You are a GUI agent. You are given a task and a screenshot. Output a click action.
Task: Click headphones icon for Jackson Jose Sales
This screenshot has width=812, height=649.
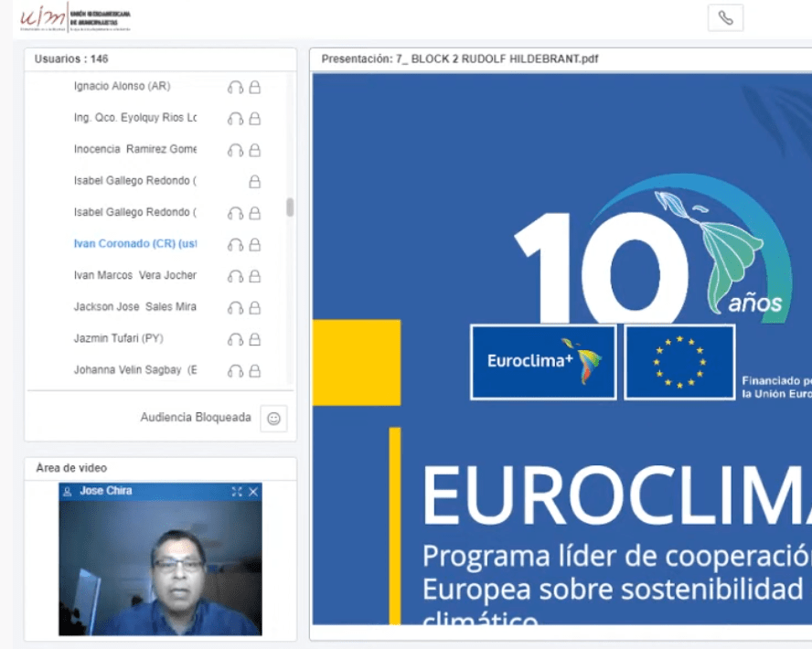click(x=235, y=308)
